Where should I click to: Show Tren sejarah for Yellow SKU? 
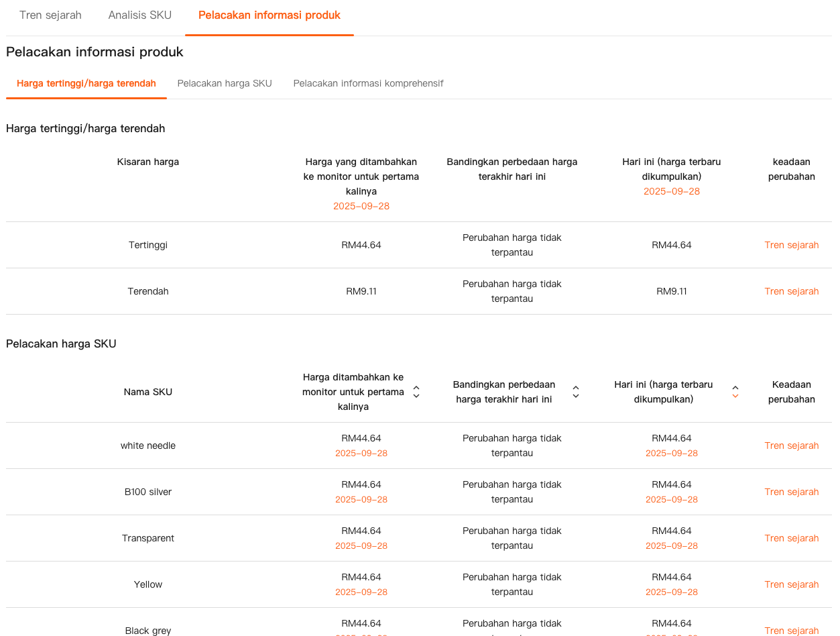pyautogui.click(x=791, y=584)
